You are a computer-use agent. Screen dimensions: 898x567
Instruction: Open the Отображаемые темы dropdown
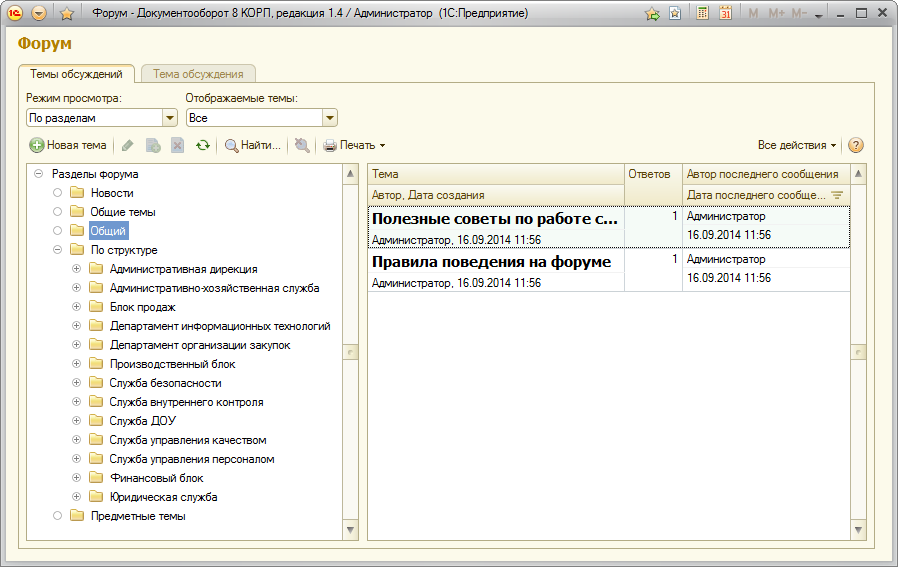(x=329, y=118)
